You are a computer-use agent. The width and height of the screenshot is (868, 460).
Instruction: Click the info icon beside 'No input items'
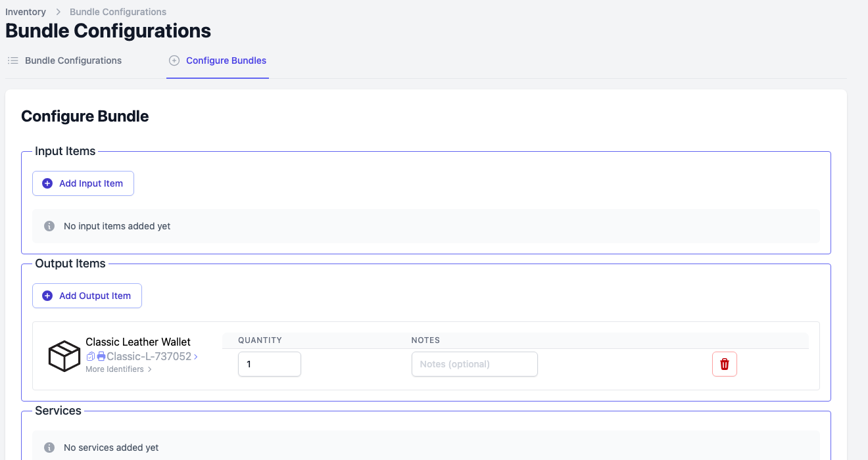pos(49,226)
